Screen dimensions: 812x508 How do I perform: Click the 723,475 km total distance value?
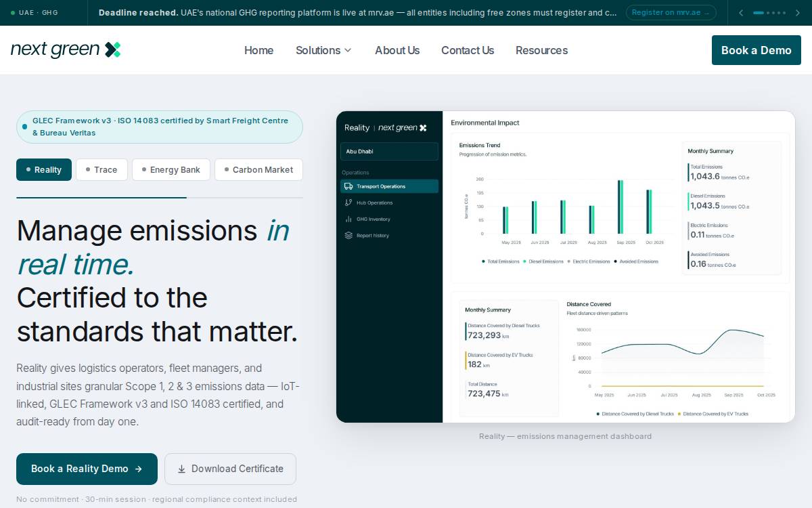click(x=488, y=394)
